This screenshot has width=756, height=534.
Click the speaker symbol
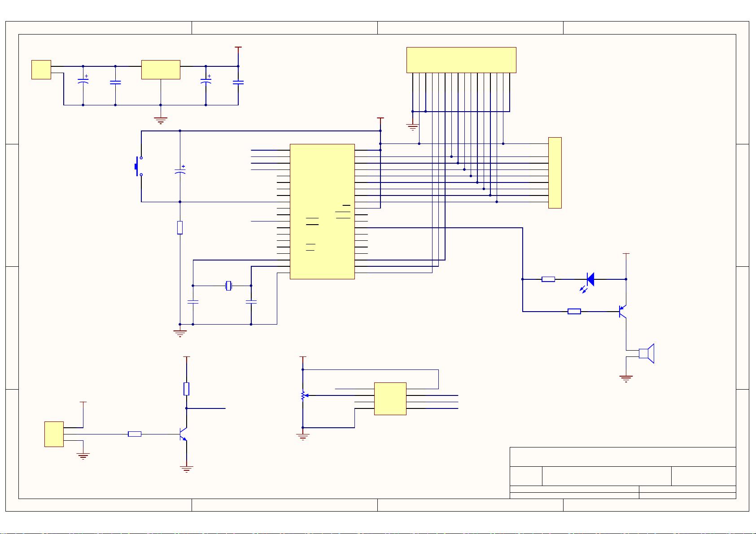[x=647, y=353]
